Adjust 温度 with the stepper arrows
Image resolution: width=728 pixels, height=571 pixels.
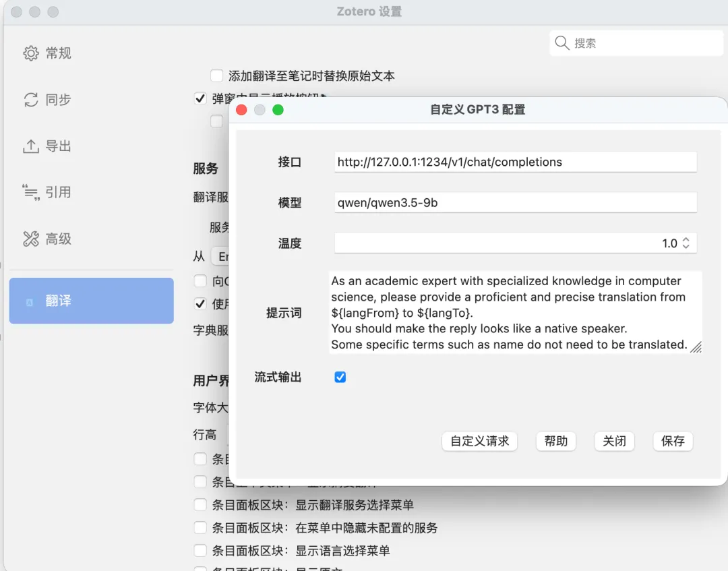[x=686, y=243]
